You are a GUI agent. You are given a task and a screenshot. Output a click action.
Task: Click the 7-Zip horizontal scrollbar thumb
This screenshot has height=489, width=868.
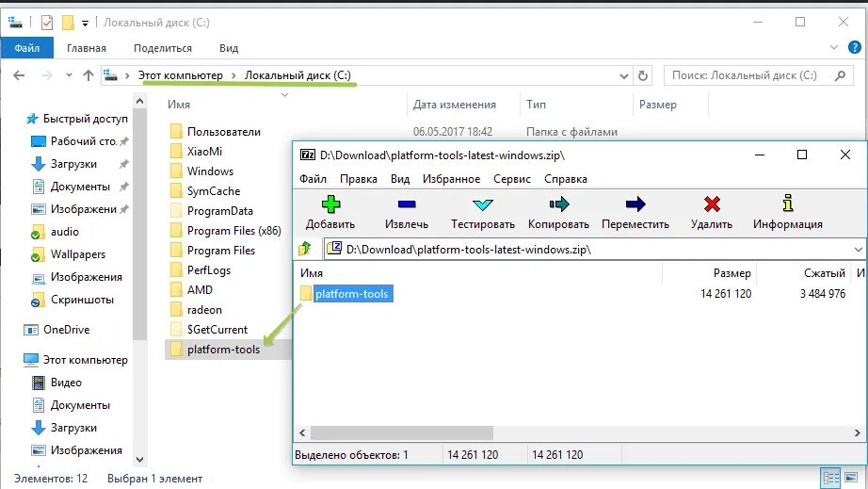[401, 432]
